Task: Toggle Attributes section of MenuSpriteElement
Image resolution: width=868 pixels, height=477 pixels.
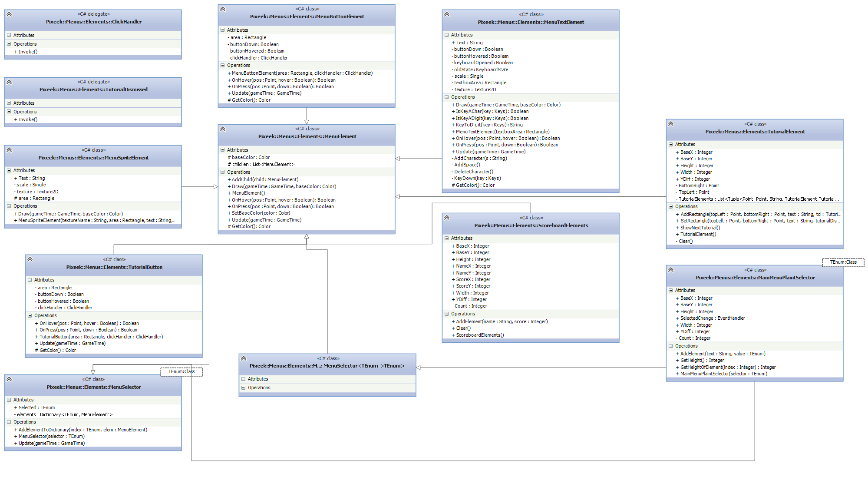Action: click(9, 171)
